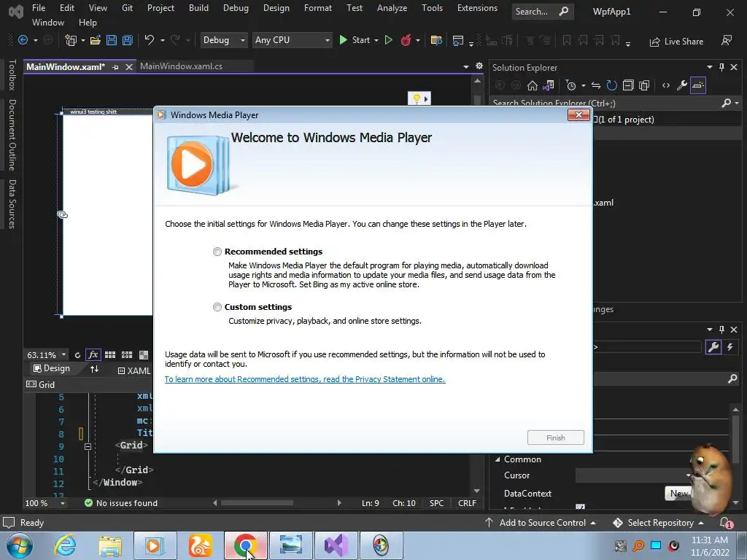Click the lightbulb quick actions icon in designer
The height and width of the screenshot is (560, 747).
[x=417, y=98]
